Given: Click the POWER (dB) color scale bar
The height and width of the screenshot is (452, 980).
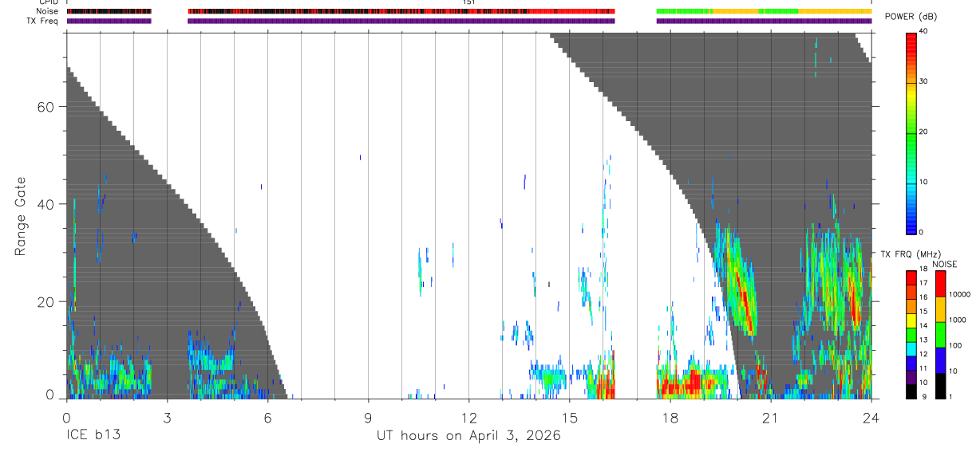Looking at the screenshot, I should click(x=911, y=132).
